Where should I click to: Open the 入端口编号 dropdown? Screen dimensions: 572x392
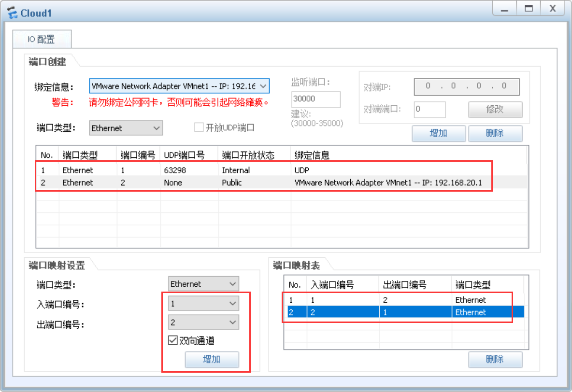click(203, 303)
